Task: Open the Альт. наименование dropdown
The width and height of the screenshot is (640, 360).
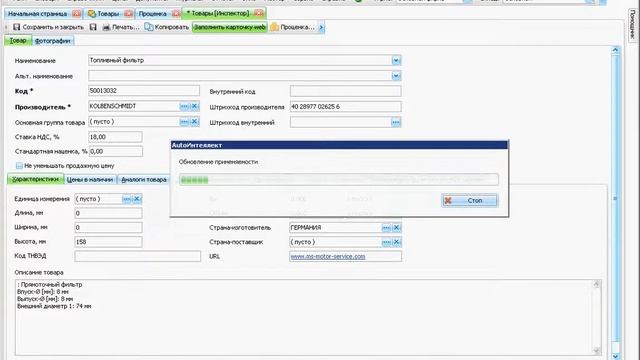Action: click(396, 76)
